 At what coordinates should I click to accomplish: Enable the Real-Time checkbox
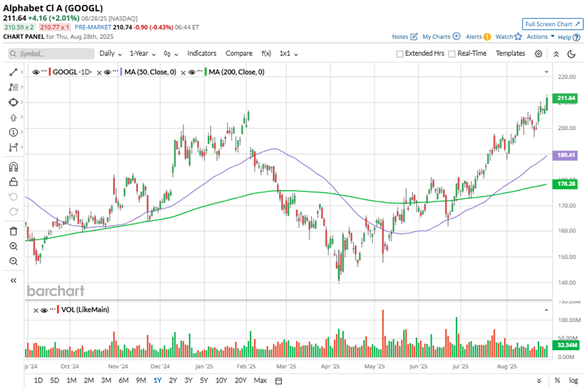click(452, 54)
